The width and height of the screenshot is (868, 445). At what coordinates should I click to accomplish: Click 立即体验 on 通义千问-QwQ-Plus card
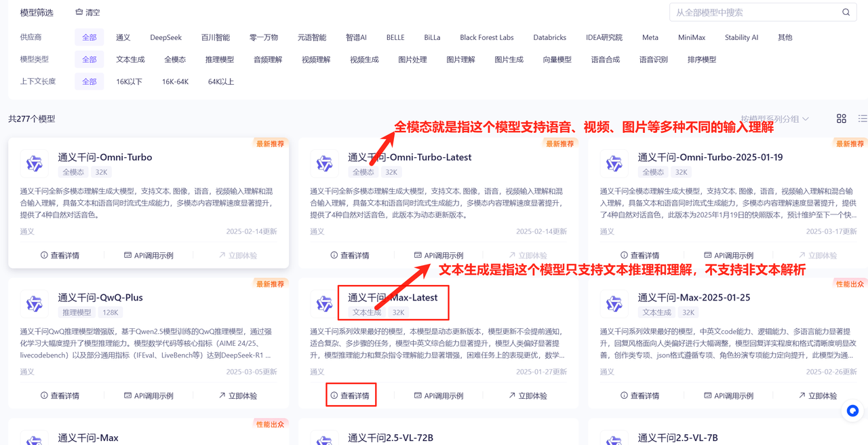coord(238,395)
